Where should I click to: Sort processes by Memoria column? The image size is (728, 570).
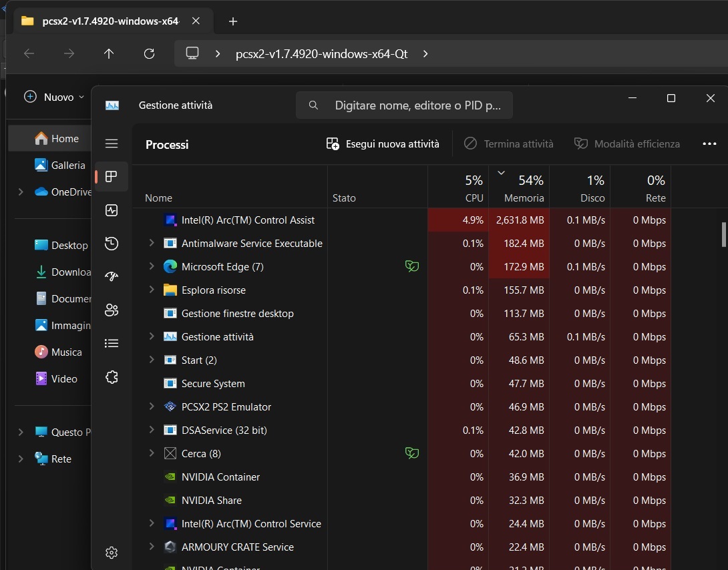tap(519, 187)
